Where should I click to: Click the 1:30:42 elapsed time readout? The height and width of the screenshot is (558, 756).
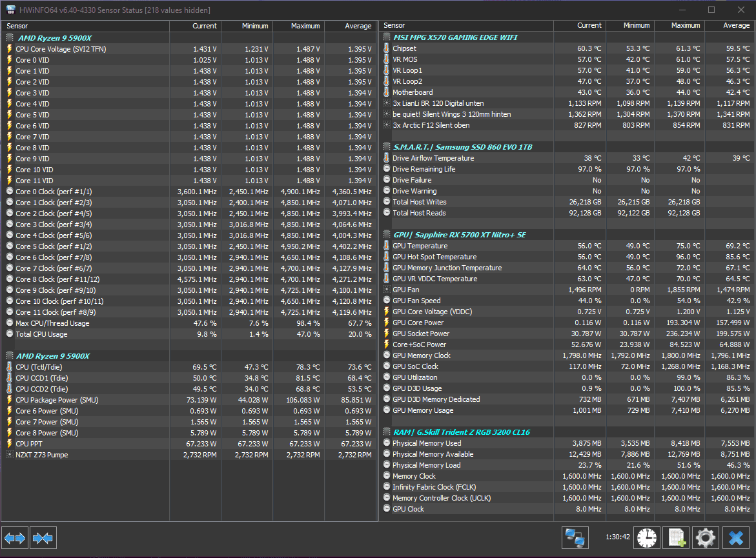tap(618, 537)
